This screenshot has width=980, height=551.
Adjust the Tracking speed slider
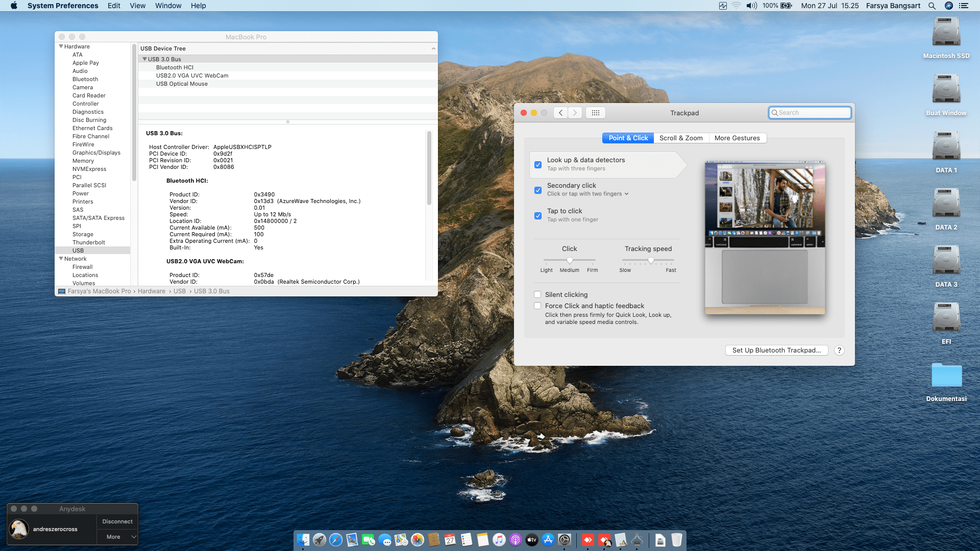coord(651,260)
